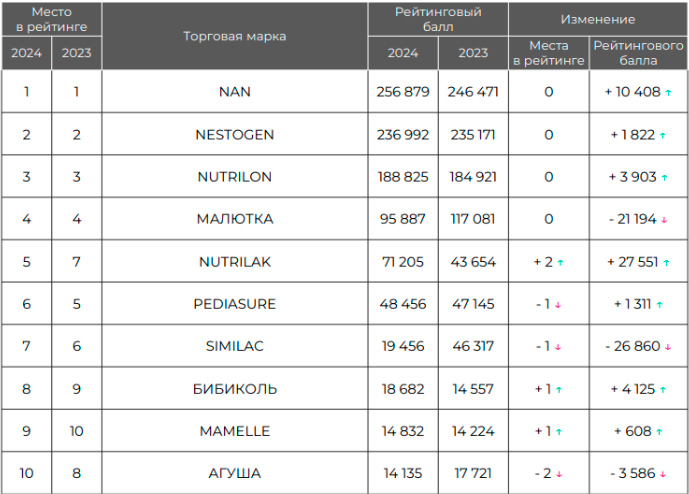Select the NESTOGEN brand name cell
Viewport: 689px width, 494px height.
[x=235, y=134]
